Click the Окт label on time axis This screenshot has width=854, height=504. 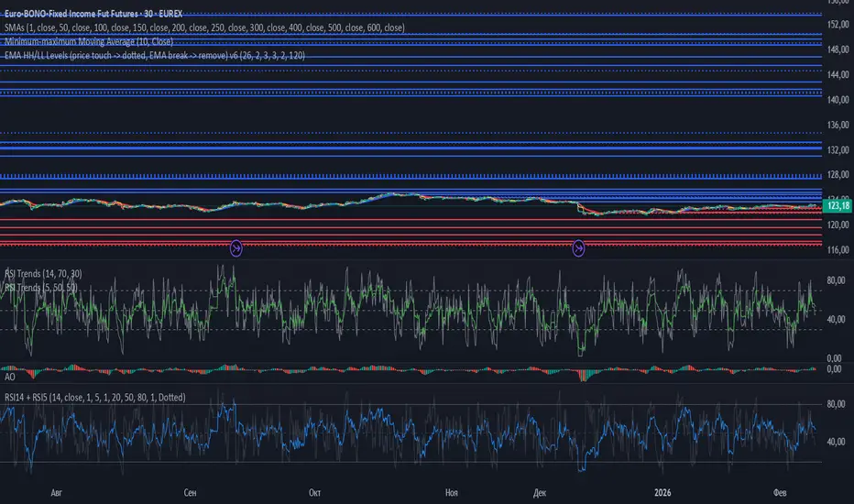[x=315, y=493]
